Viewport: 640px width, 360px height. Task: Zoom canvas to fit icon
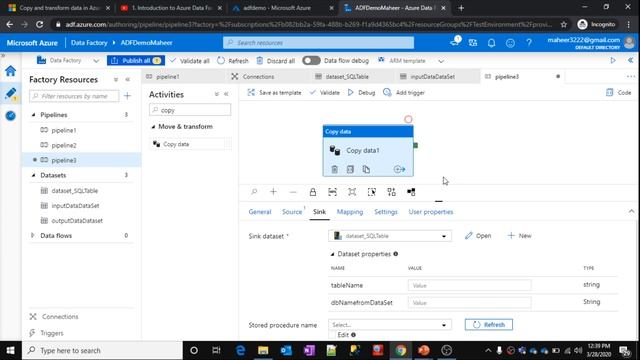[x=332, y=192]
